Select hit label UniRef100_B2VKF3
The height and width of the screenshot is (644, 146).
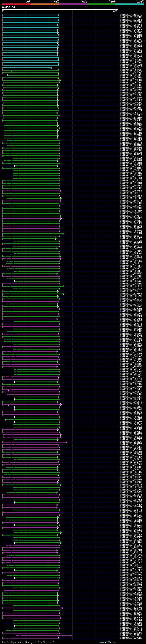[x=131, y=120]
